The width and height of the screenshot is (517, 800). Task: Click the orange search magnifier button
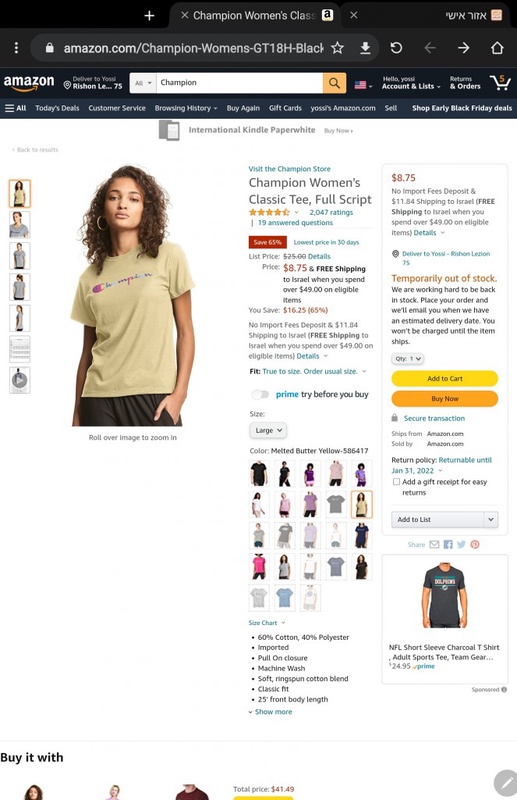click(x=334, y=83)
